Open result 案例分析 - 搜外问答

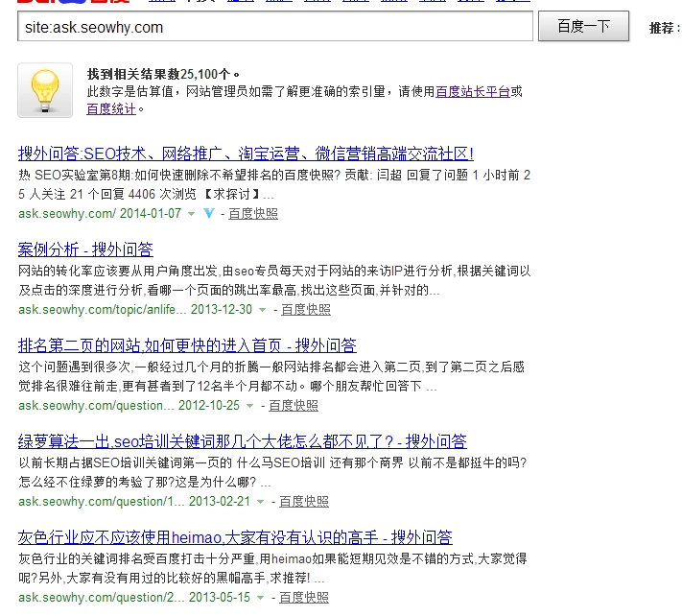pos(85,249)
